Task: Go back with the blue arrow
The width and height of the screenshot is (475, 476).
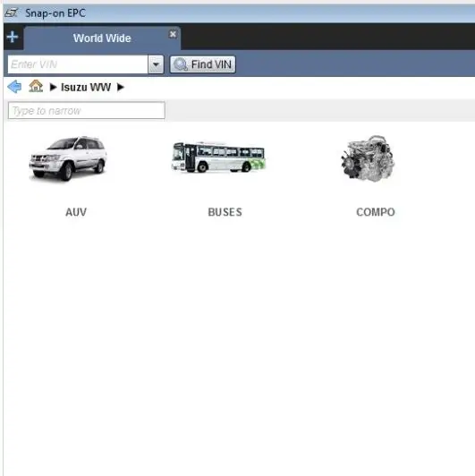Action: point(14,87)
